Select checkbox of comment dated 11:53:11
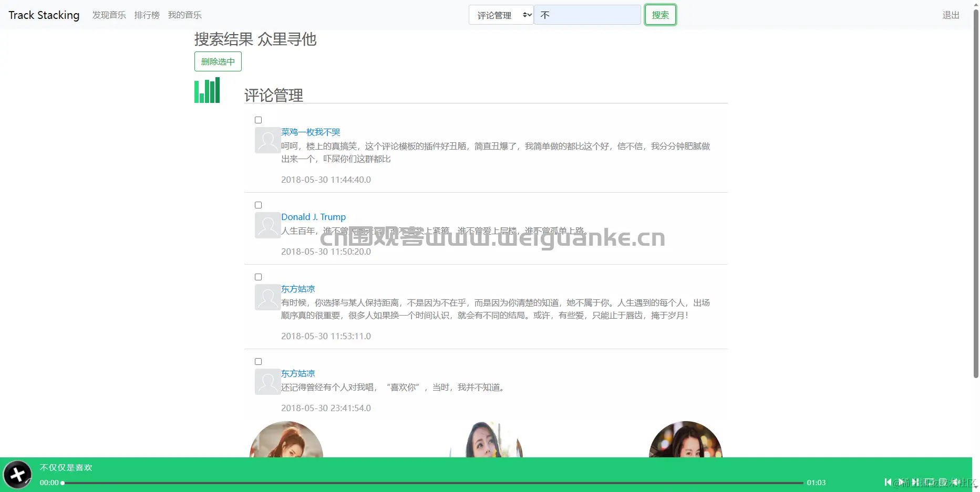The height and width of the screenshot is (492, 980). pyautogui.click(x=258, y=277)
